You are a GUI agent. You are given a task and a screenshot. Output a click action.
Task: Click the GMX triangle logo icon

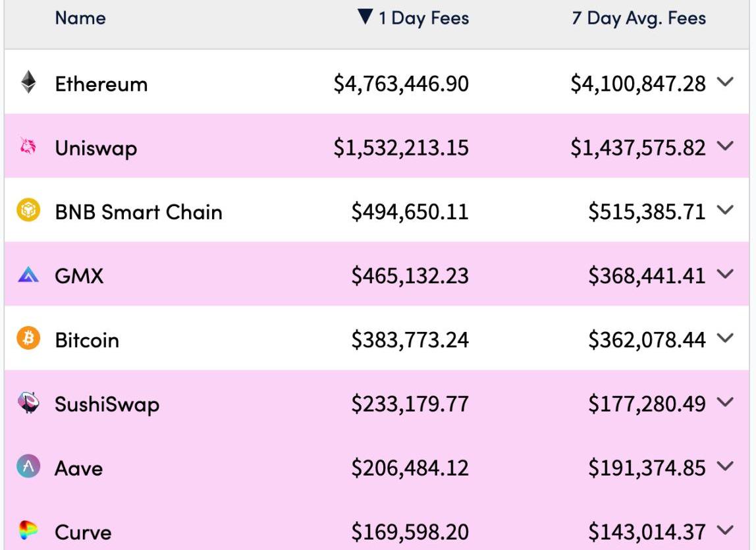28,275
